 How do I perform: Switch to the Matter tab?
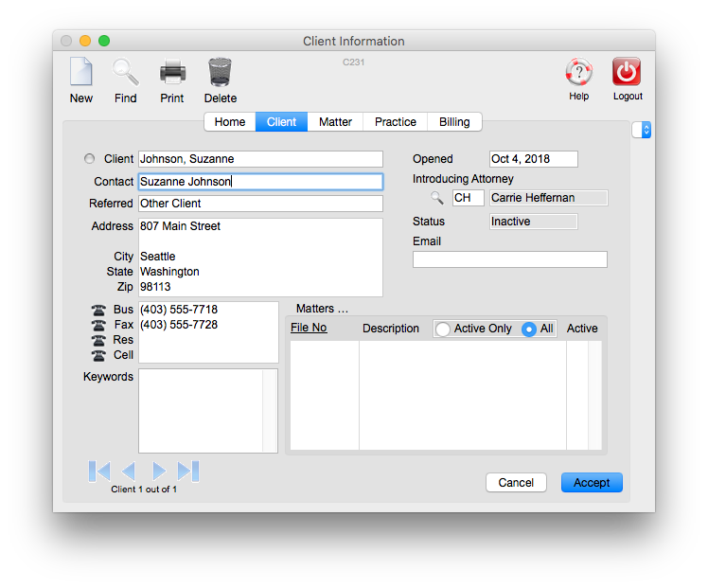(x=335, y=122)
